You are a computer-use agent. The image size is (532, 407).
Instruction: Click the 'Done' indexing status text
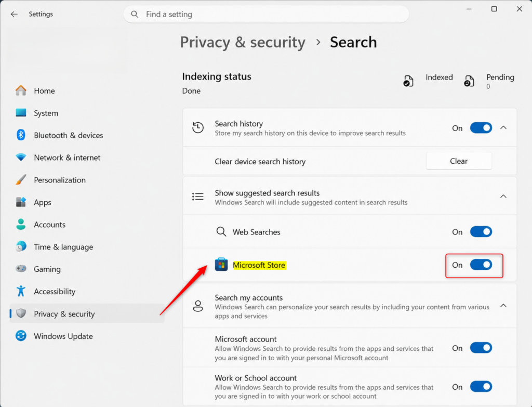click(191, 91)
